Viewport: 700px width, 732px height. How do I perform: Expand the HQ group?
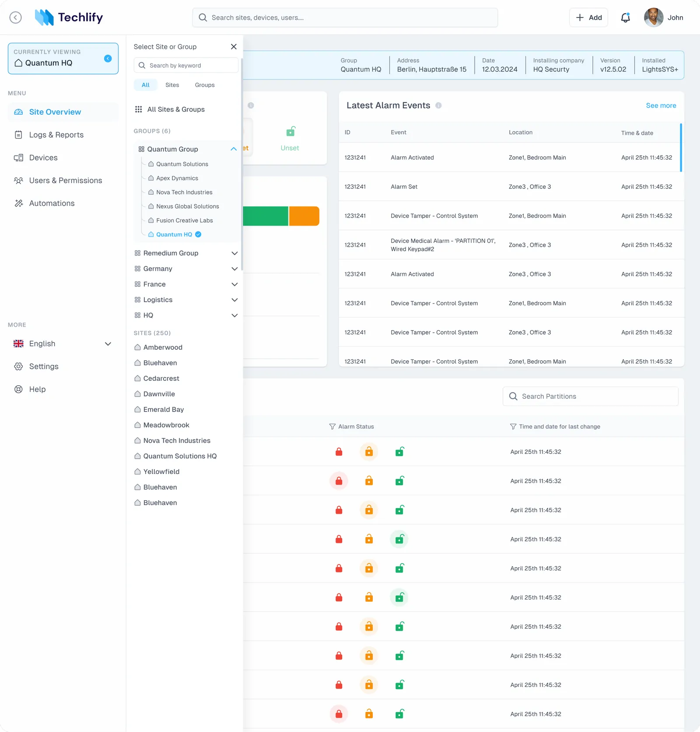234,315
